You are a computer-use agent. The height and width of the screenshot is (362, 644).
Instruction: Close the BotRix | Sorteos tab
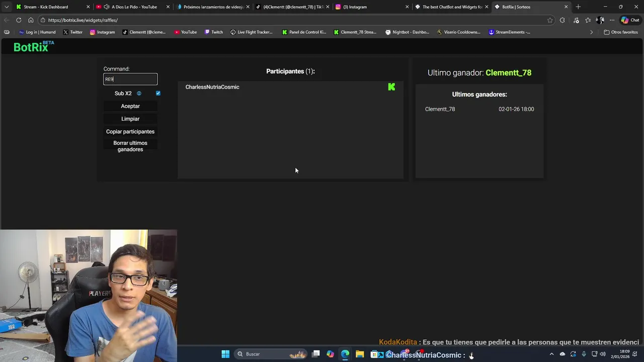pyautogui.click(x=566, y=7)
